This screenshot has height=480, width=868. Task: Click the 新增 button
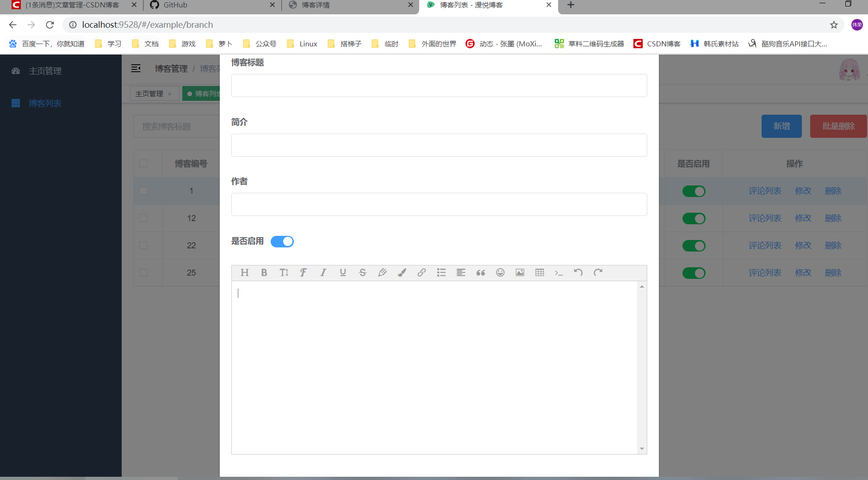(781, 126)
